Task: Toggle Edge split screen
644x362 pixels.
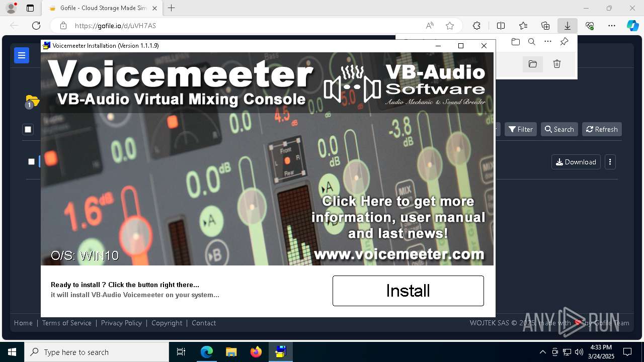Action: tap(501, 26)
